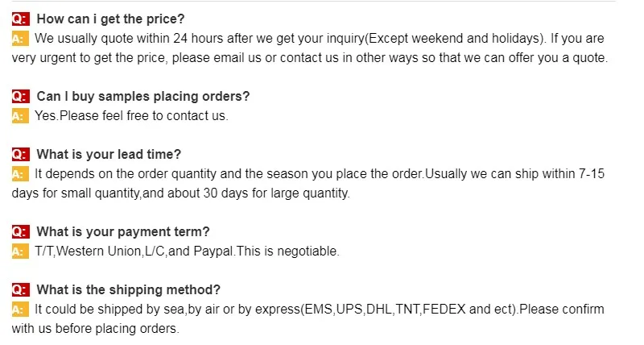Click 'Can I buy samples placing orders?' heading

pyautogui.click(x=143, y=96)
